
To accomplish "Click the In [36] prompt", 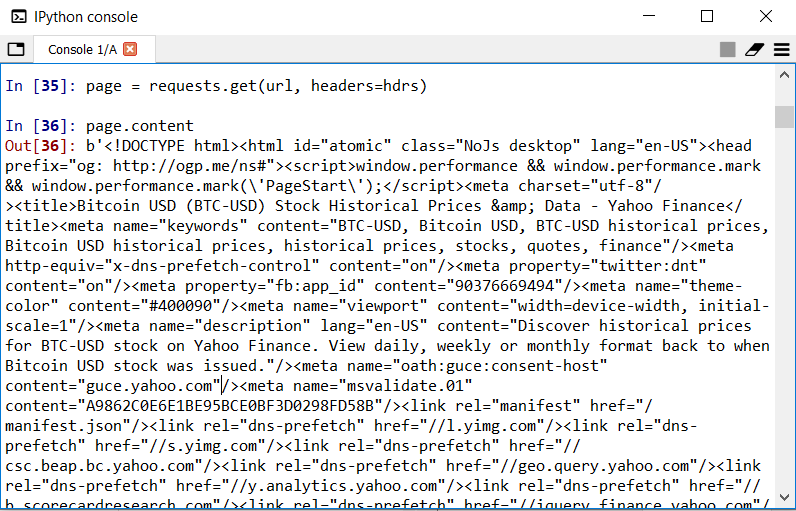I will coord(41,126).
